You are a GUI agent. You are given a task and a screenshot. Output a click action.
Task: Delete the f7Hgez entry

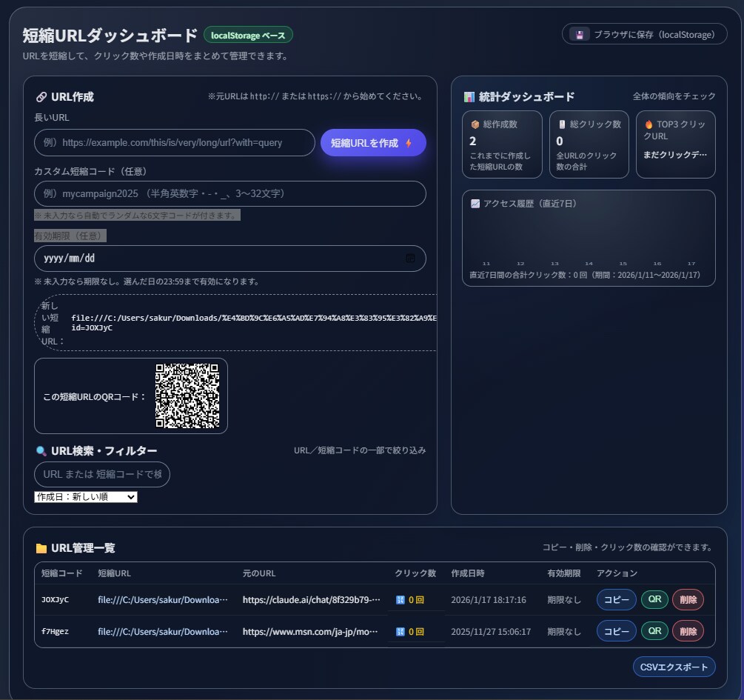click(688, 631)
